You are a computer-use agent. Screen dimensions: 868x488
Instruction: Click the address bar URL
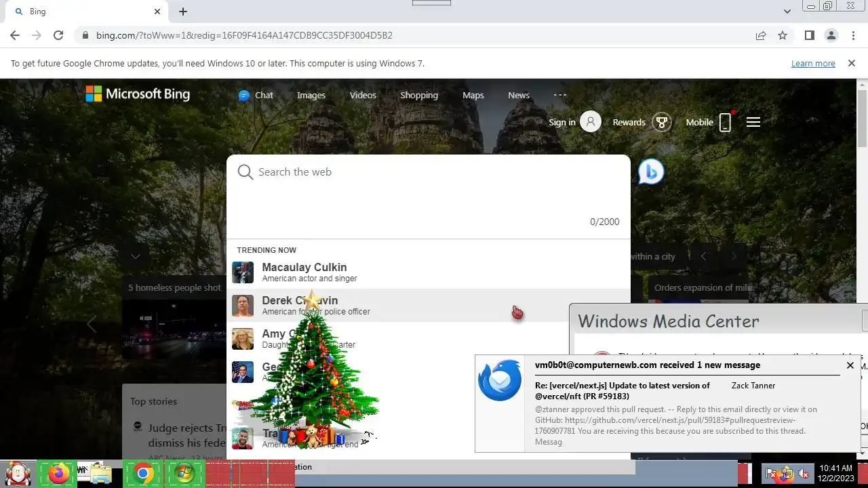244,35
